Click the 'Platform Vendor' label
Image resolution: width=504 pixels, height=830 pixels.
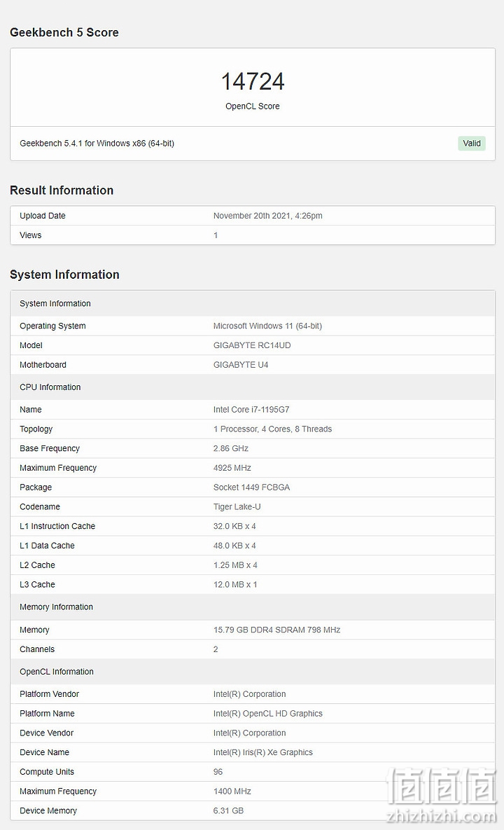[x=49, y=695]
